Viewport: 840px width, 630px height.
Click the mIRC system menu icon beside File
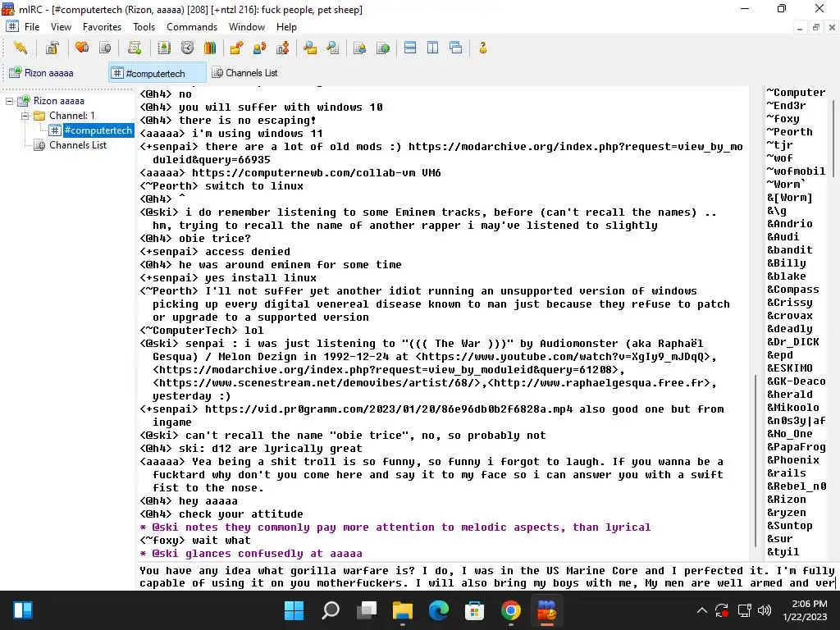(x=11, y=26)
